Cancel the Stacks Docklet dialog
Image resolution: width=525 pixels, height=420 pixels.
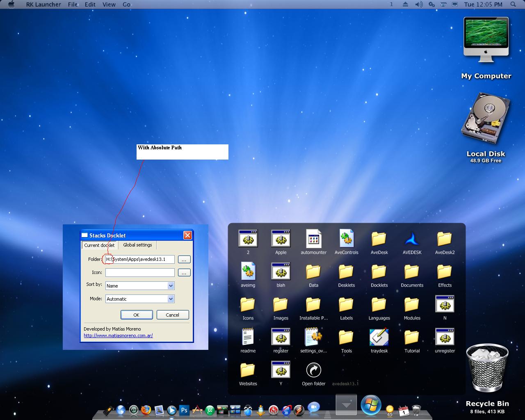pyautogui.click(x=172, y=315)
